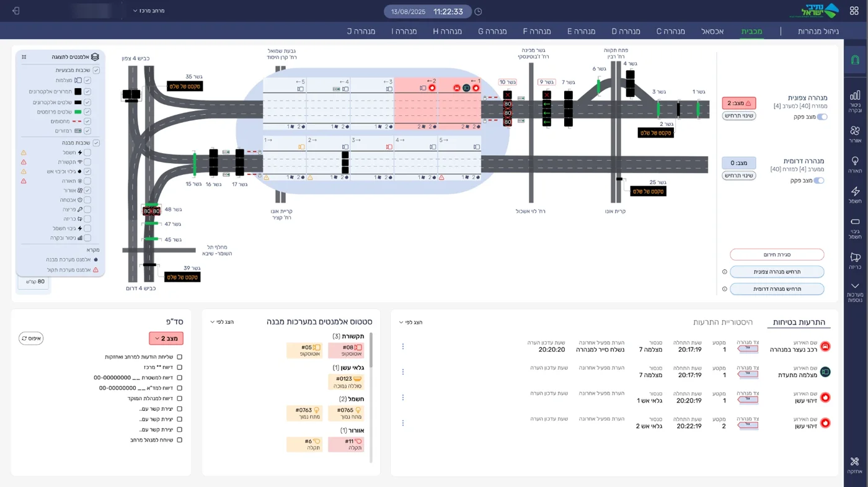Click the collapse icon of אלמנטים לתצוגה panel
868x487 pixels.
pyautogui.click(x=24, y=57)
